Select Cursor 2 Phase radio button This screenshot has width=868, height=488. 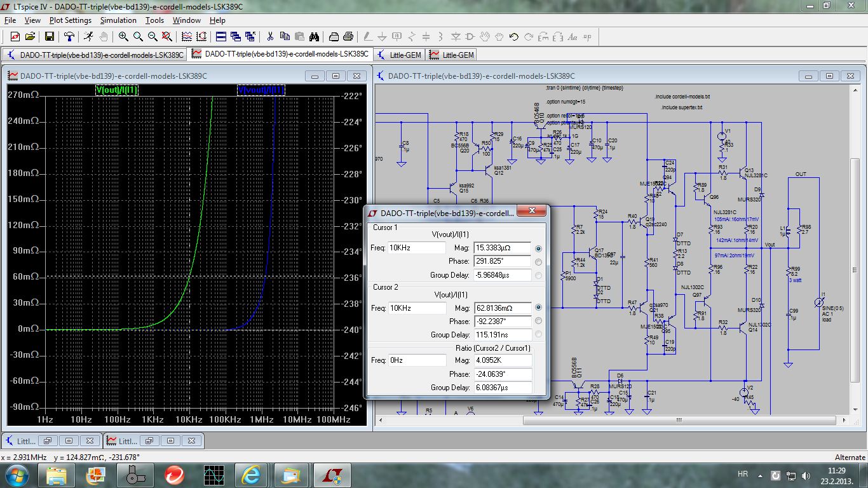[x=539, y=321]
